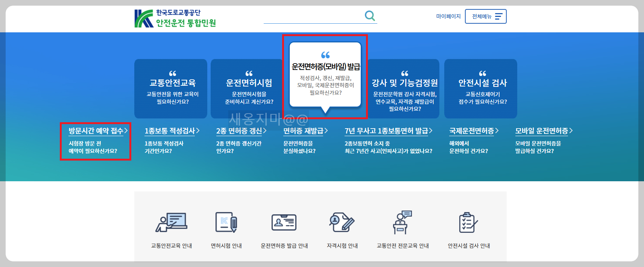Click text 시험장 방문 전 예약이 필요하신가요?

(x=93, y=147)
